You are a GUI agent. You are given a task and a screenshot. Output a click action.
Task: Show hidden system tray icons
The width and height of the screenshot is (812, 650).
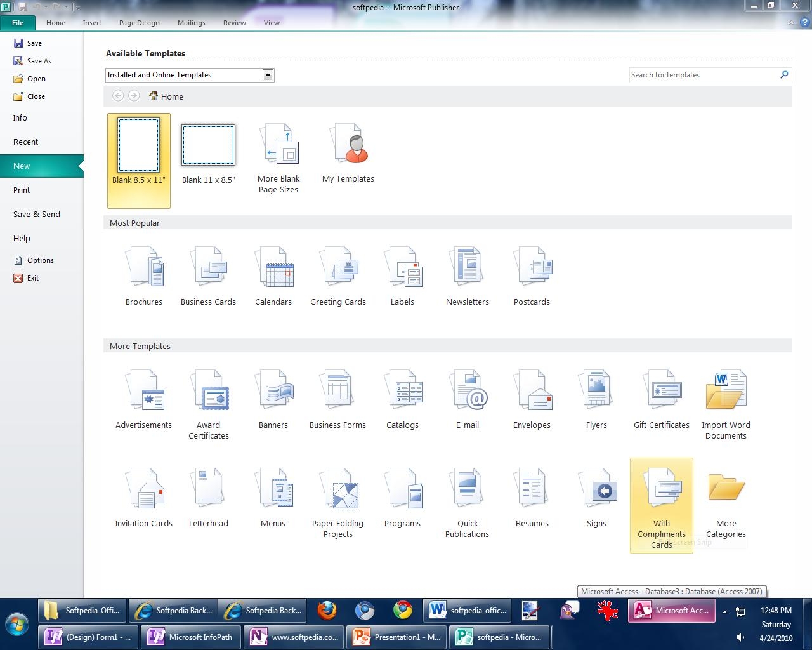[724, 612]
